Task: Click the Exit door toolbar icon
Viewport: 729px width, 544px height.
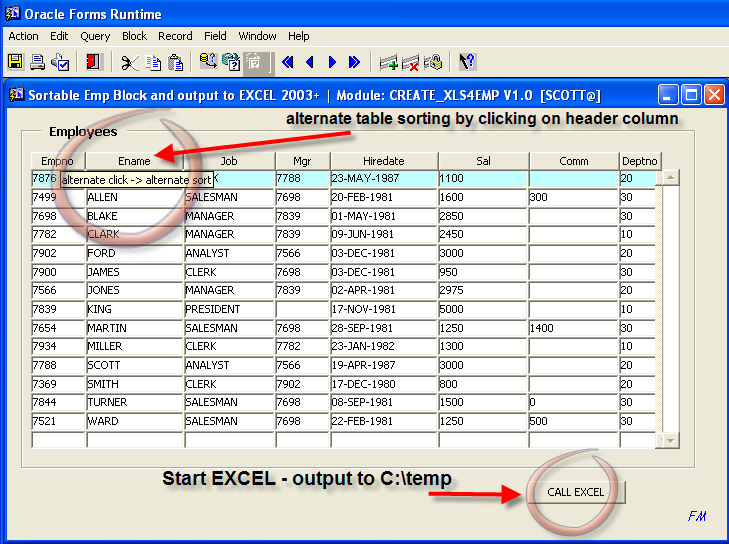Action: click(93, 62)
